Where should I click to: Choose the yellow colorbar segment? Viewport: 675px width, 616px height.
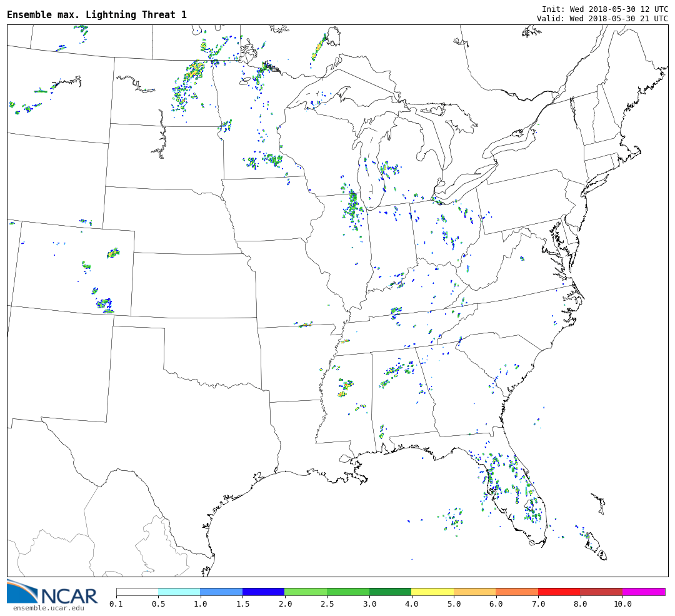pyautogui.click(x=432, y=592)
